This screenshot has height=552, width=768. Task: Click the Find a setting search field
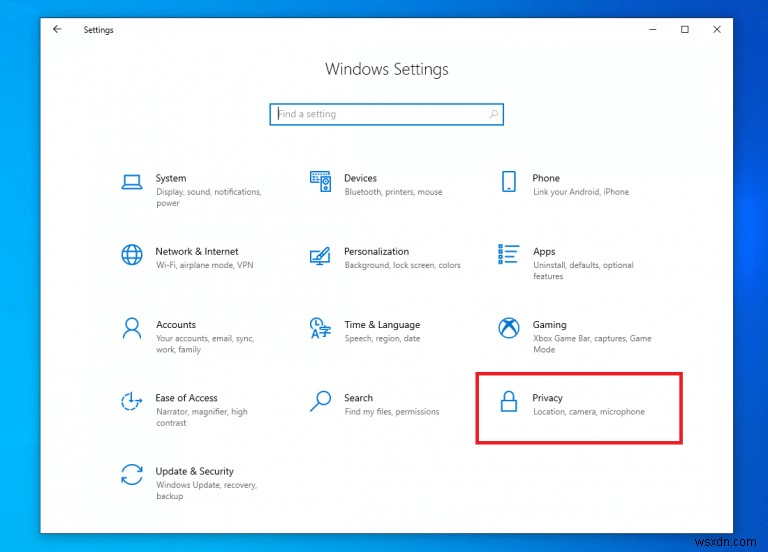(386, 114)
